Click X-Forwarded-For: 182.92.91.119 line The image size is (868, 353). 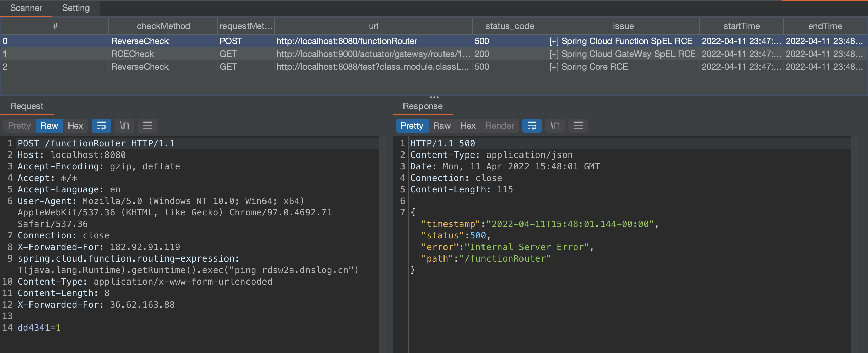[x=99, y=247]
